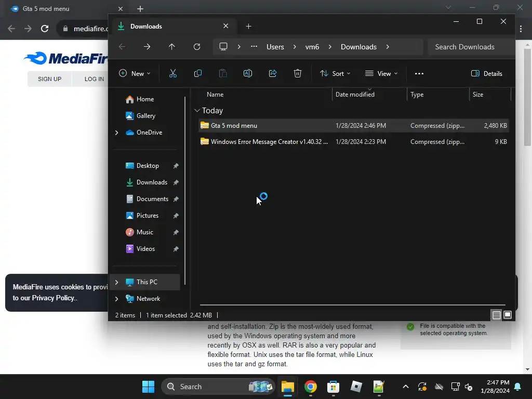Viewport: 532px width, 399px height.
Task: Open the See more (three dots) toolbar menu
Action: (419, 73)
